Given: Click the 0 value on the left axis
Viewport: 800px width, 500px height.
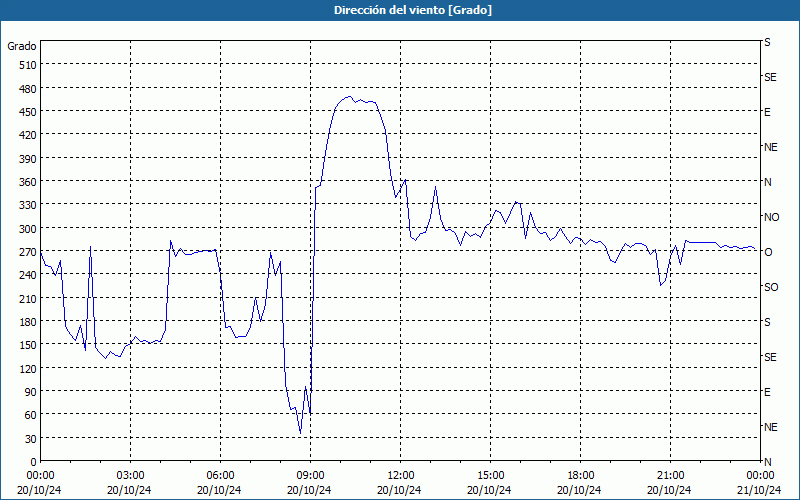Looking at the screenshot, I should (x=34, y=462).
